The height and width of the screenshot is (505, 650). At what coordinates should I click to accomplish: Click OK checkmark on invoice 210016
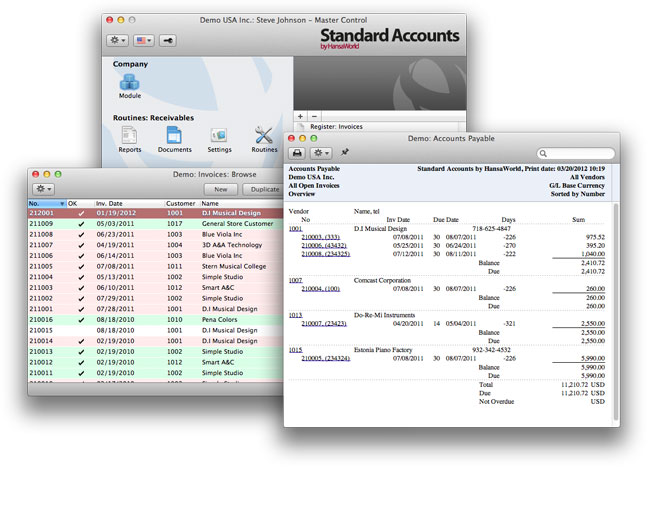(x=81, y=320)
